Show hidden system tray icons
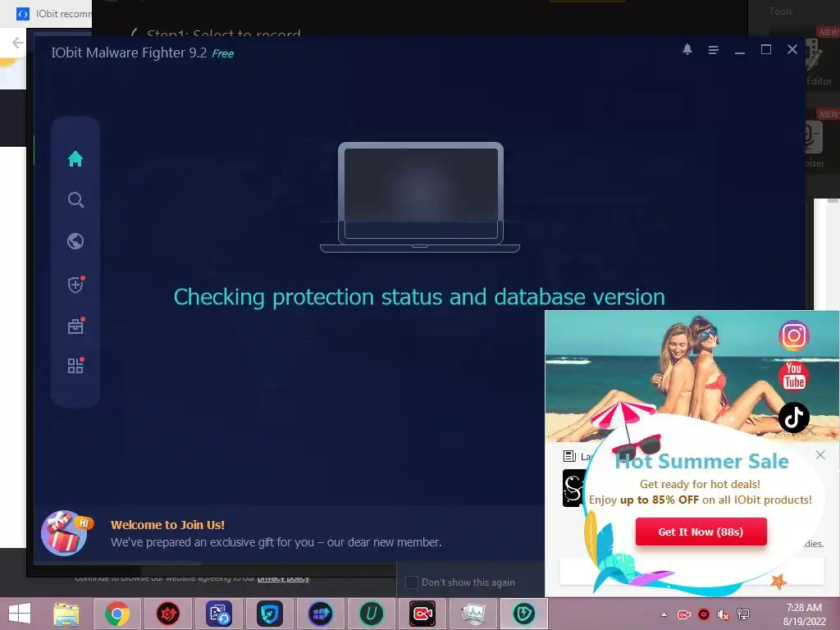This screenshot has width=840, height=630. [x=664, y=614]
